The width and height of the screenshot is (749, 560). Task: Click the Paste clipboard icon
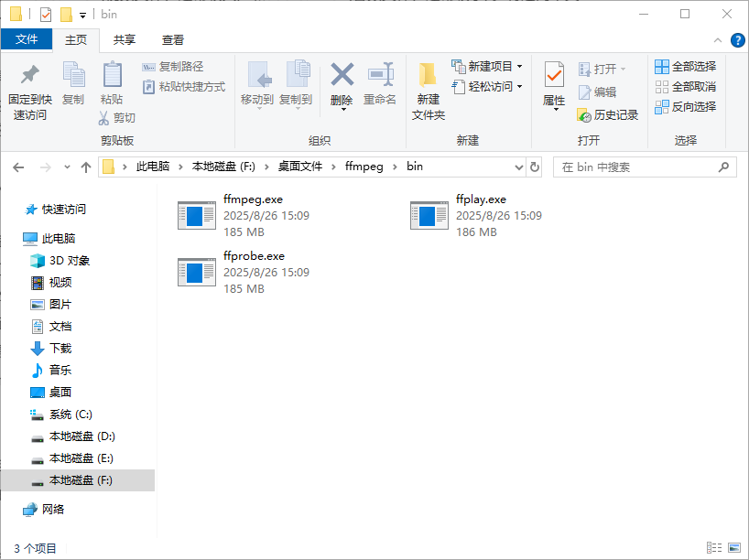coord(113,74)
